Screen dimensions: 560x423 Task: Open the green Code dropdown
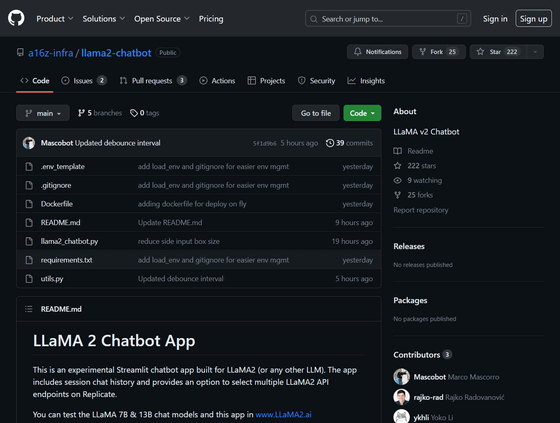362,113
